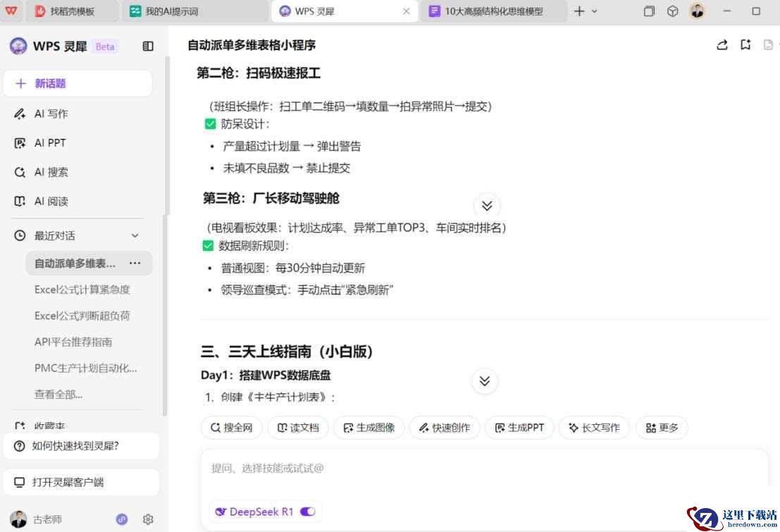Image resolution: width=780 pixels, height=532 pixels.
Task: Click the WPS 灵犀 logo
Action: point(18,46)
